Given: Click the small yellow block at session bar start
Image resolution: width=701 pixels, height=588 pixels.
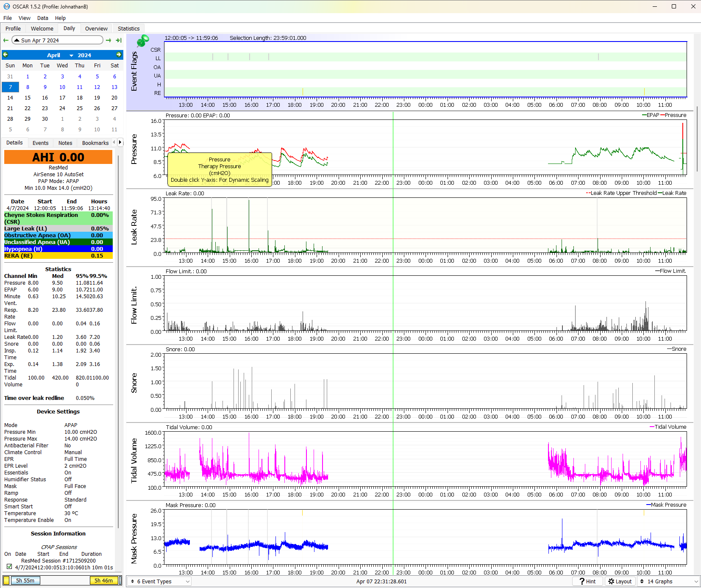Looking at the screenshot, I should click(6, 580).
